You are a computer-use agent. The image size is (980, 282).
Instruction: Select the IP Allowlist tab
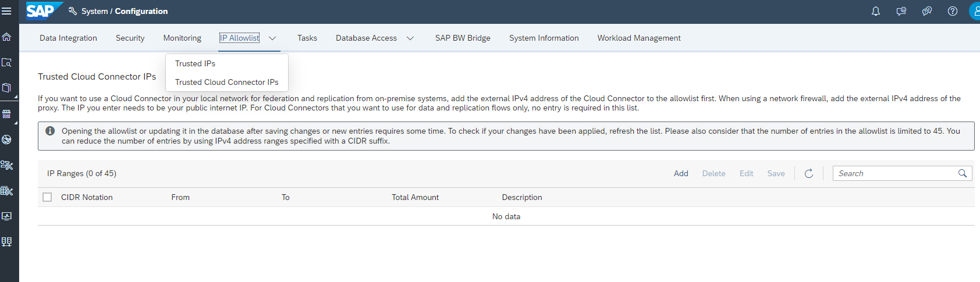(240, 38)
